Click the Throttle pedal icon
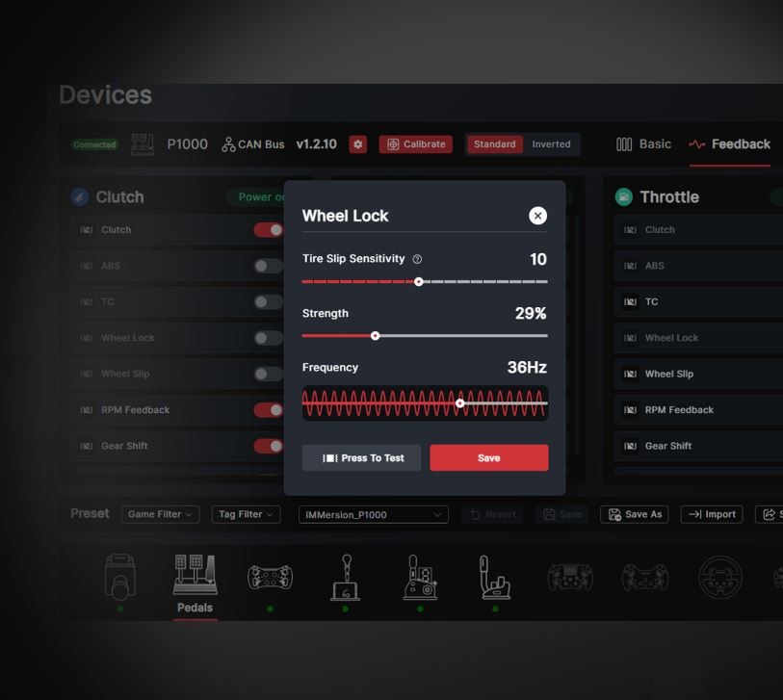The width and height of the screenshot is (783, 700). click(624, 197)
